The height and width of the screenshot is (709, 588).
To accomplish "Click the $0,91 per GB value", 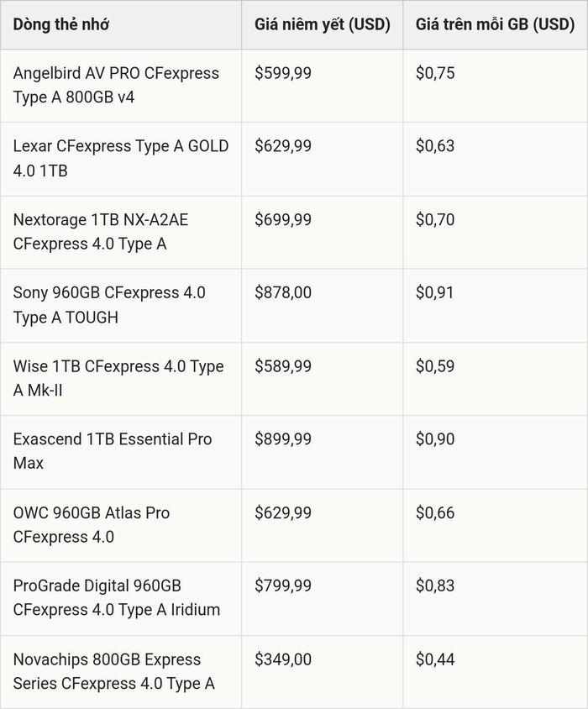I will (x=435, y=292).
